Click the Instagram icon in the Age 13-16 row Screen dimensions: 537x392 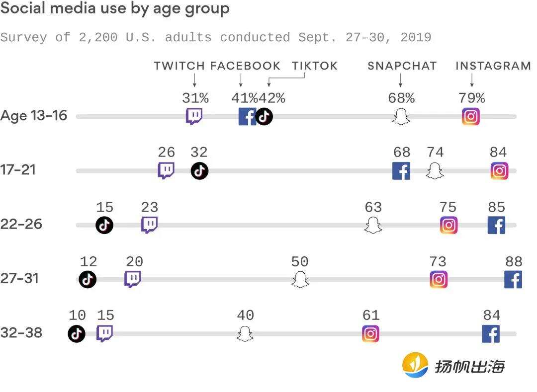[471, 117]
